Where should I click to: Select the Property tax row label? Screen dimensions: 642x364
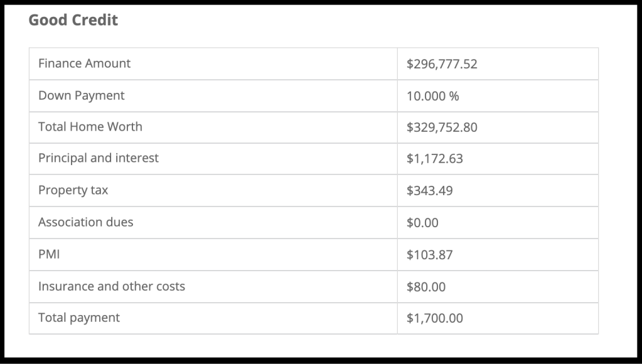point(73,190)
